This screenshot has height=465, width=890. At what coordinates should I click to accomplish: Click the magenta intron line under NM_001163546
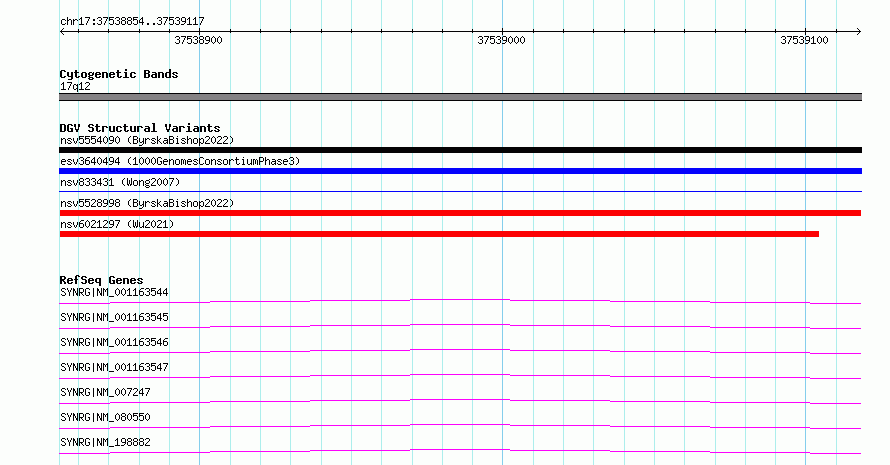tap(460, 350)
